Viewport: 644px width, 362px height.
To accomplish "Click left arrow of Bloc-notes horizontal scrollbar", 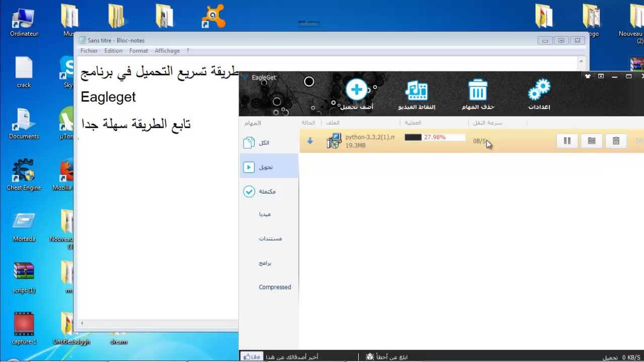I will click(82, 323).
